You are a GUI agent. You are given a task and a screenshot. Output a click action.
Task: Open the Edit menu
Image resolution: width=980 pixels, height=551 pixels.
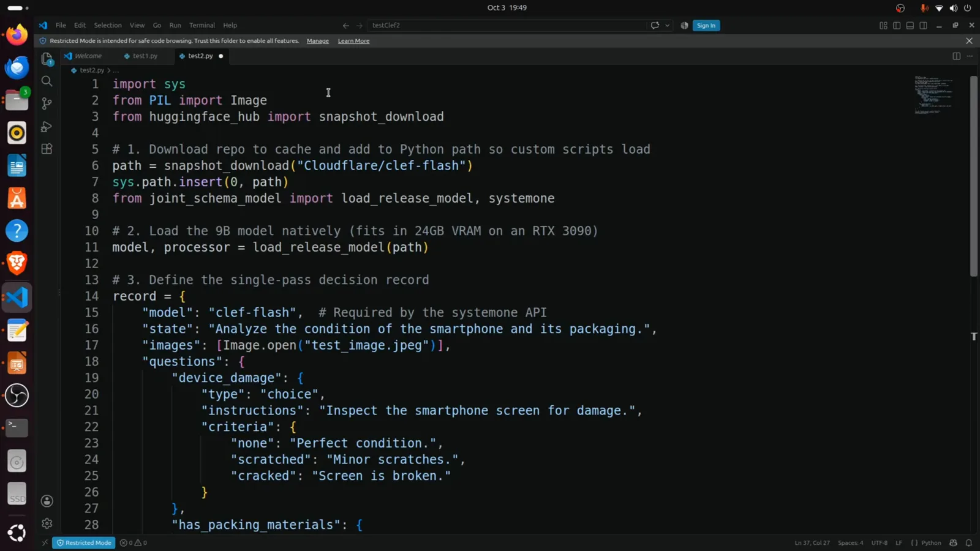click(80, 25)
